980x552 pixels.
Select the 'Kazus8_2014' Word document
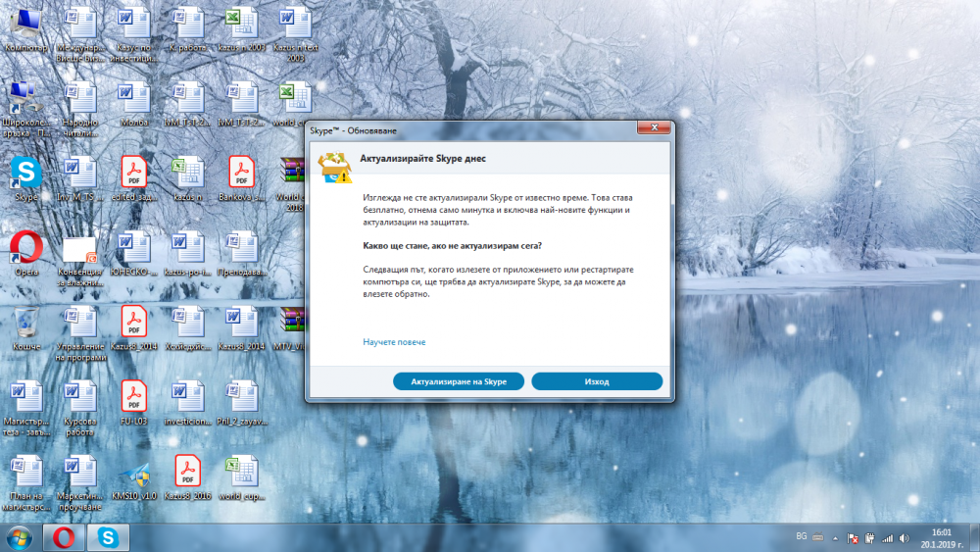click(x=241, y=328)
